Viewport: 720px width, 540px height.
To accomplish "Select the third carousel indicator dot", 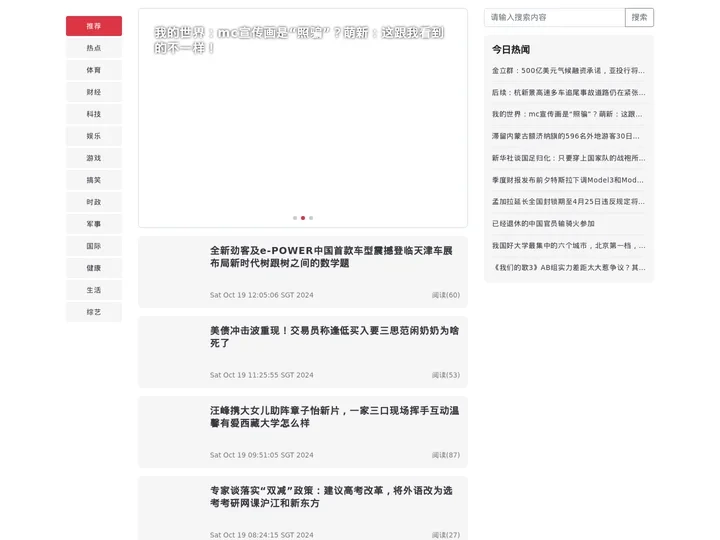I will tap(311, 218).
